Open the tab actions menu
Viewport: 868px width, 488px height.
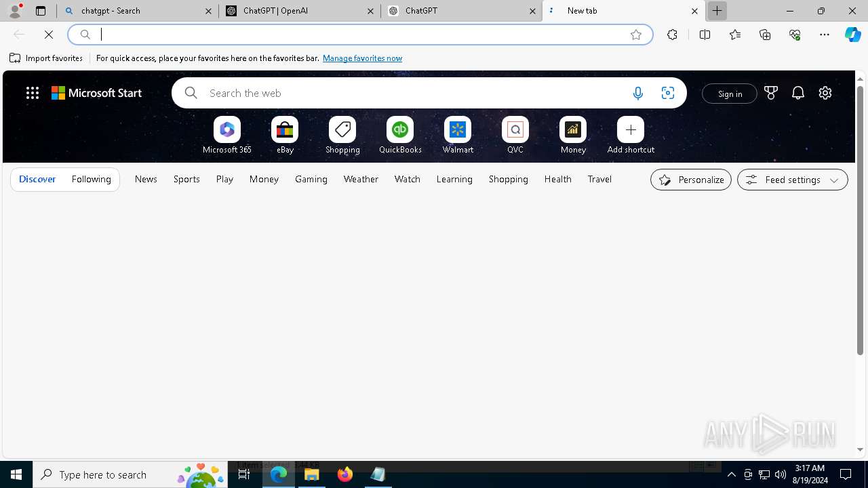coord(41,11)
